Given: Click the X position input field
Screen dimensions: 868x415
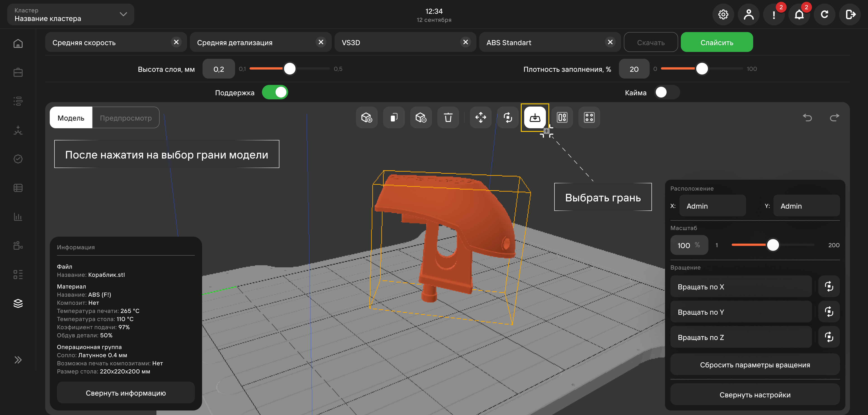Looking at the screenshot, I should coord(712,206).
